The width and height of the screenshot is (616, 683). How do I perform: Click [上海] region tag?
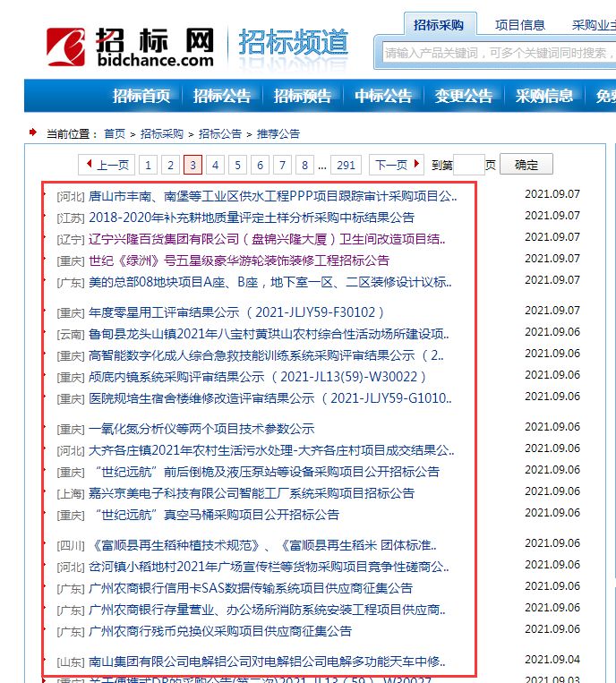click(x=71, y=494)
